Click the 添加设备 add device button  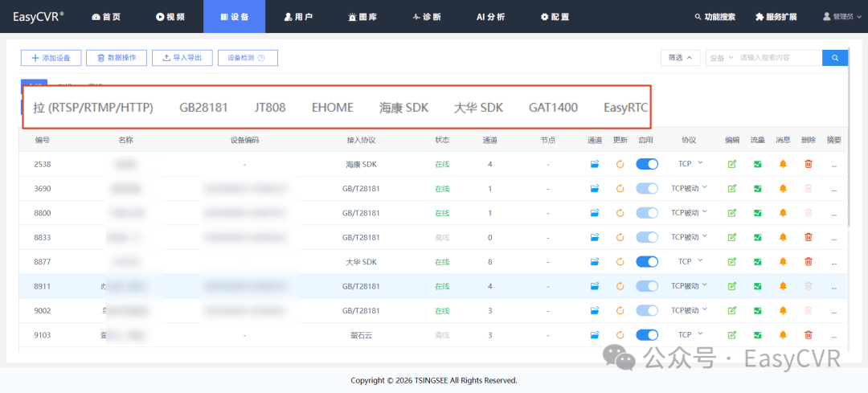pos(51,58)
